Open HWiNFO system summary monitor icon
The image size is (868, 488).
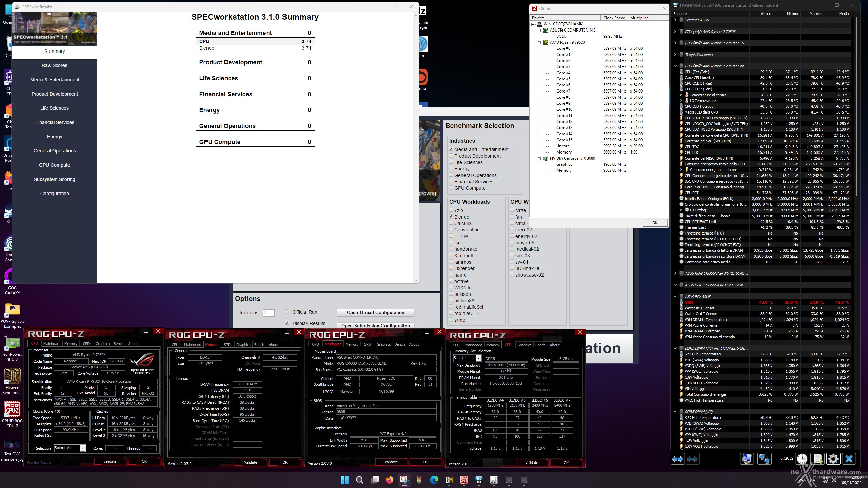(x=747, y=459)
